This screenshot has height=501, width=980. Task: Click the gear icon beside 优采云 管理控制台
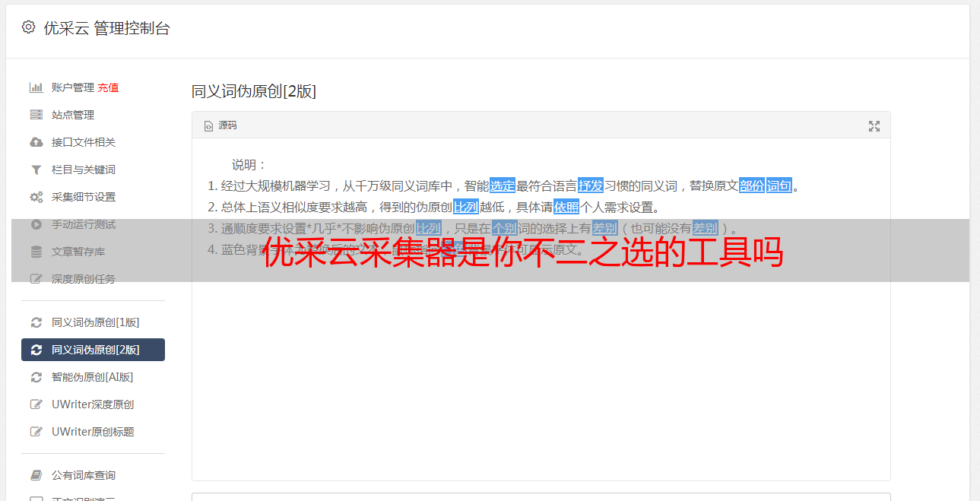[28, 27]
